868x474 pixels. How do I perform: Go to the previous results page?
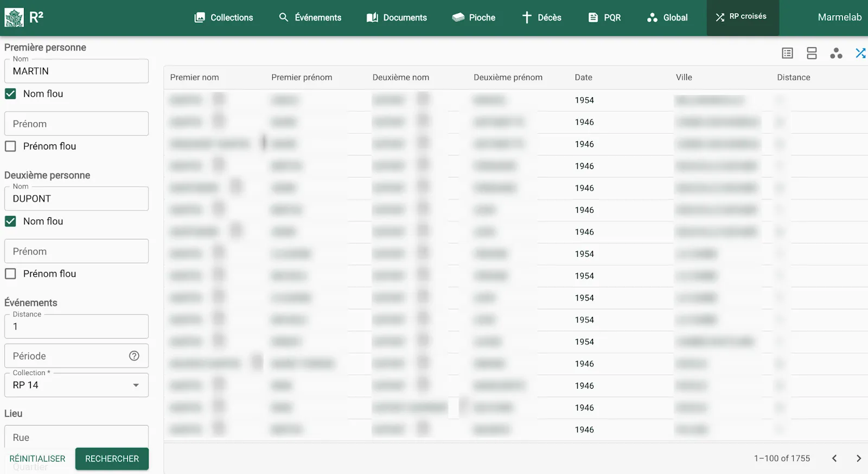(834, 458)
